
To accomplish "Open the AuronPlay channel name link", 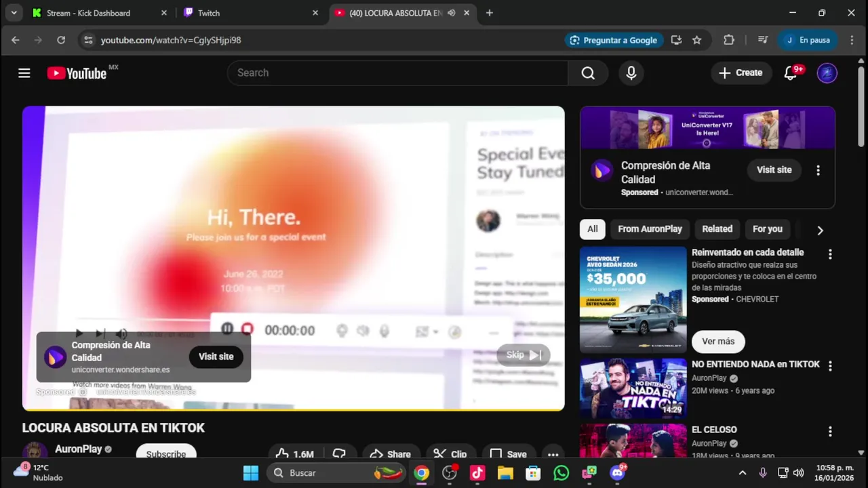I will (78, 449).
